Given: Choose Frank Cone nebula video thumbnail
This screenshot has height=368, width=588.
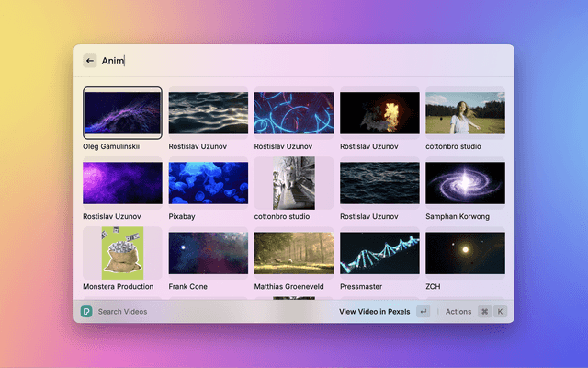Looking at the screenshot, I should pyautogui.click(x=208, y=253).
